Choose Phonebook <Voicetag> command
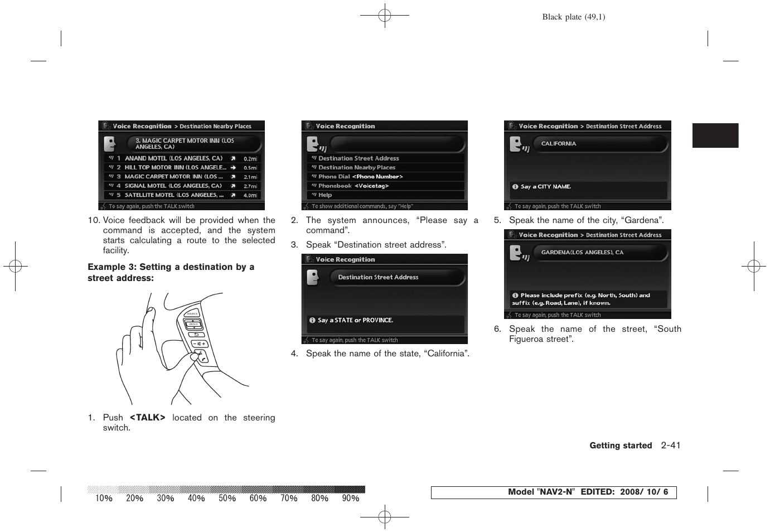 coord(386,186)
